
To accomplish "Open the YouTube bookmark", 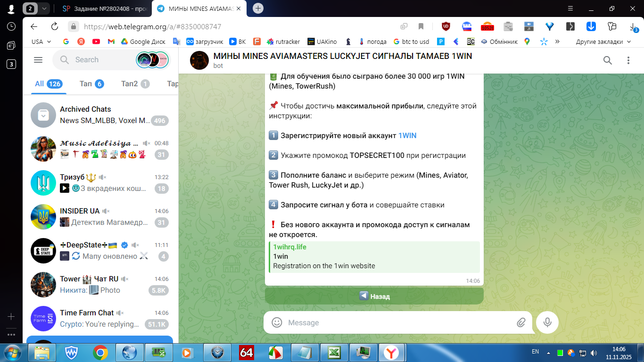I will (x=96, y=41).
